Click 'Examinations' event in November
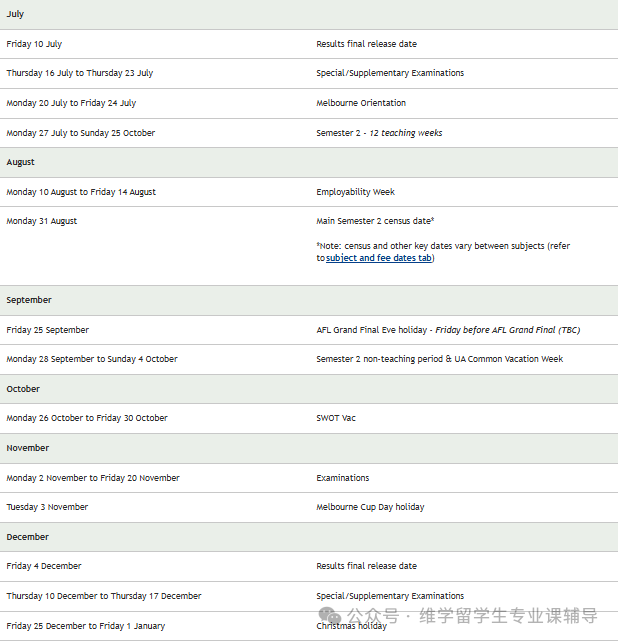The width and height of the screenshot is (618, 641). [x=343, y=478]
